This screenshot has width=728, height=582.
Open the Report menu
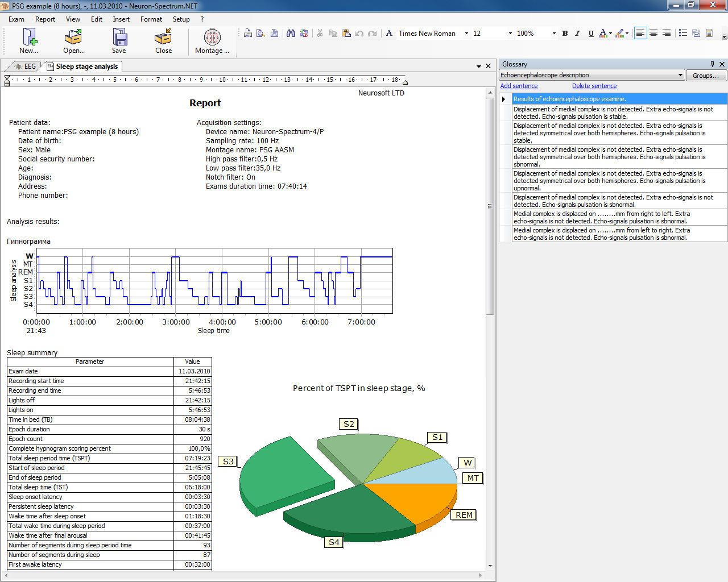pos(45,19)
